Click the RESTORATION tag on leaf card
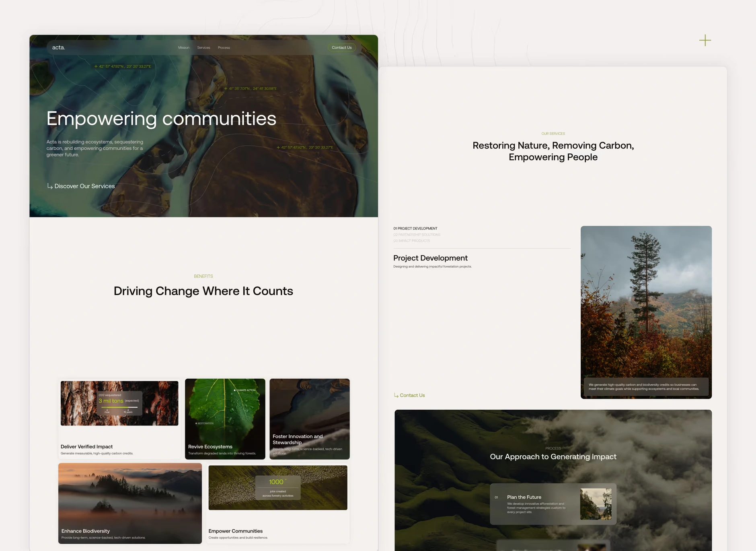This screenshot has width=756, height=551. point(205,423)
